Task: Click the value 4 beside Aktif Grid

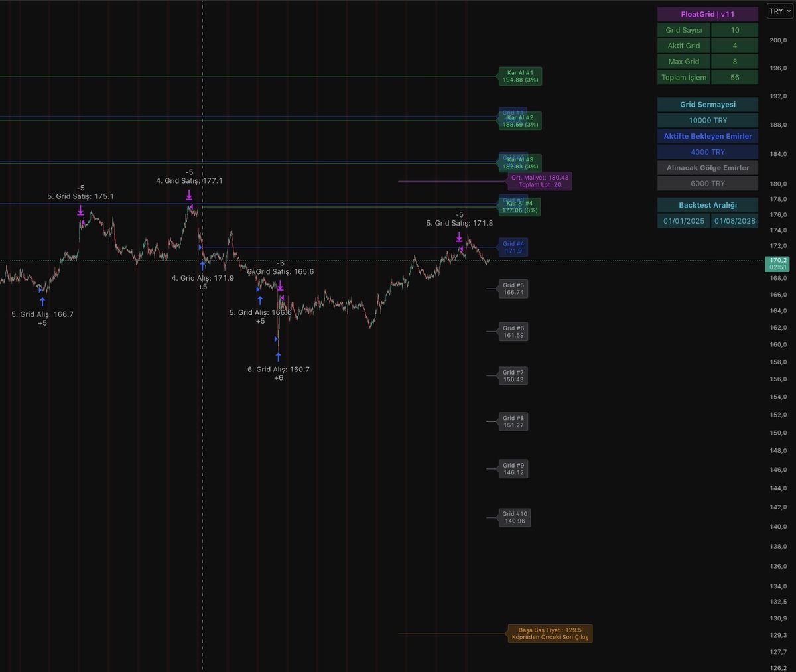Action: click(735, 46)
